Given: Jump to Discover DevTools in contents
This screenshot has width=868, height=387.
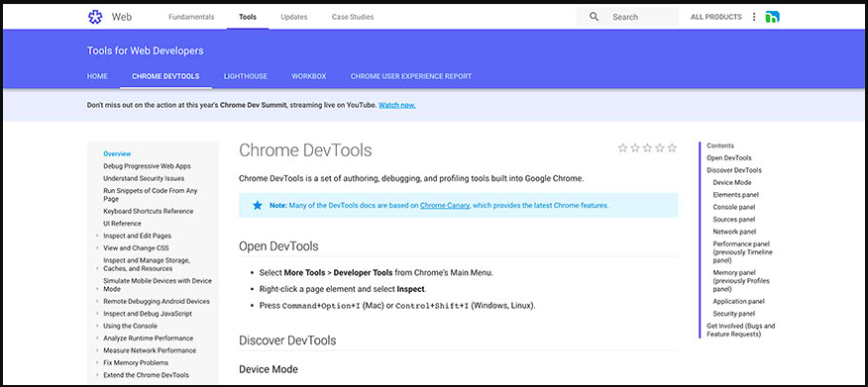Looking at the screenshot, I should [x=734, y=170].
